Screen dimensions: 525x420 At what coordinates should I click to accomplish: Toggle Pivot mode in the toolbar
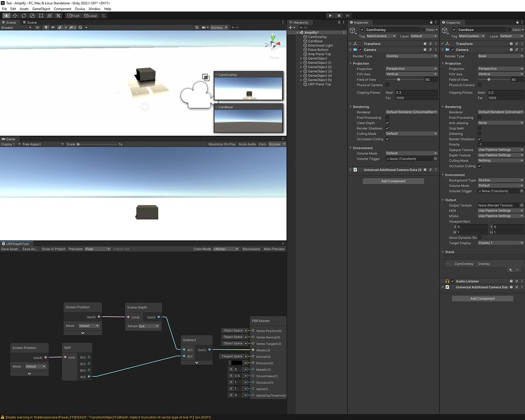[x=74, y=16]
